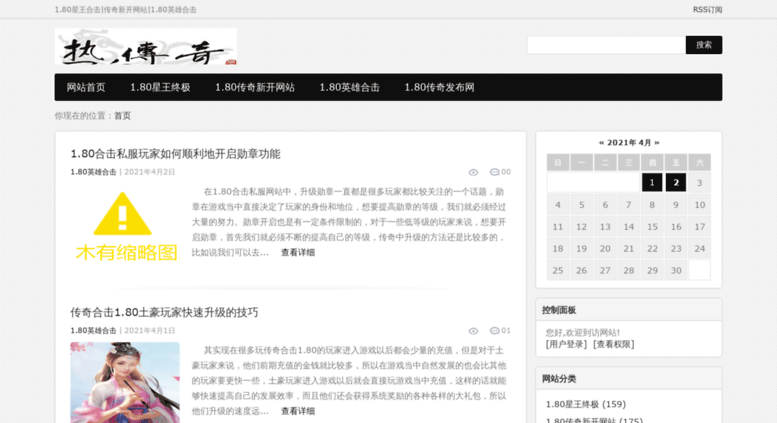Click the 控制面板 panel heading
This screenshot has height=423, width=777.
coord(559,310)
